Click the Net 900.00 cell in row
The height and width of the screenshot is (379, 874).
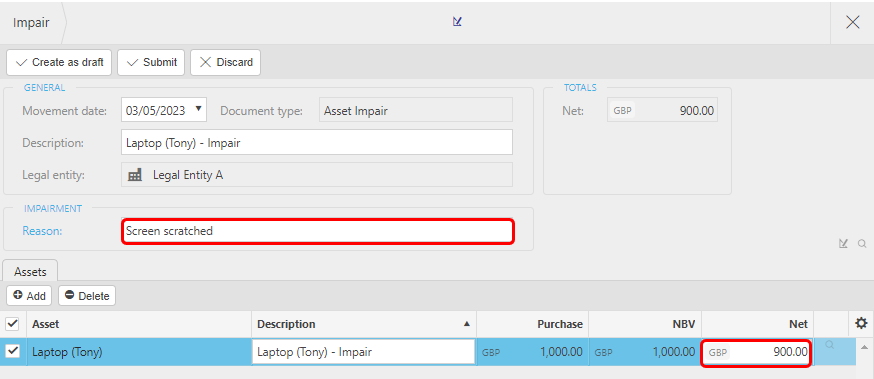tap(756, 352)
